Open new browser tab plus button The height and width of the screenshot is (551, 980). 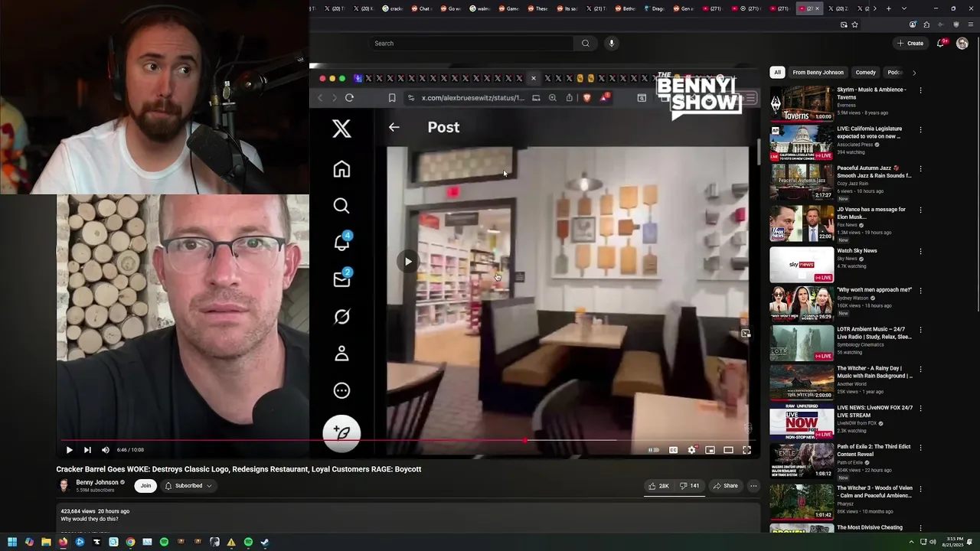click(888, 8)
